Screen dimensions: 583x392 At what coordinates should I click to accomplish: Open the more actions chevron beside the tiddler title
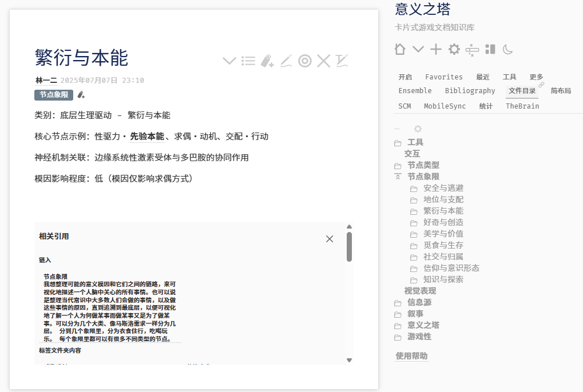pyautogui.click(x=229, y=61)
